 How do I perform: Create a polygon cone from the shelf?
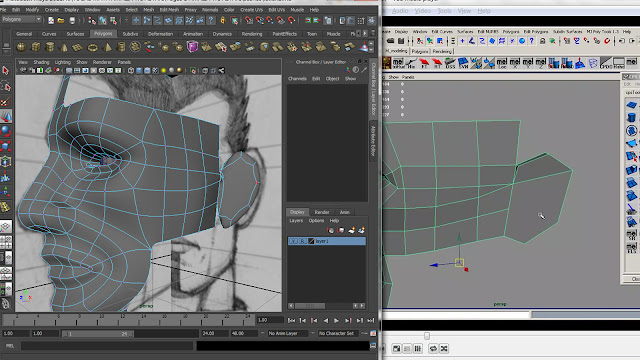pos(64,47)
